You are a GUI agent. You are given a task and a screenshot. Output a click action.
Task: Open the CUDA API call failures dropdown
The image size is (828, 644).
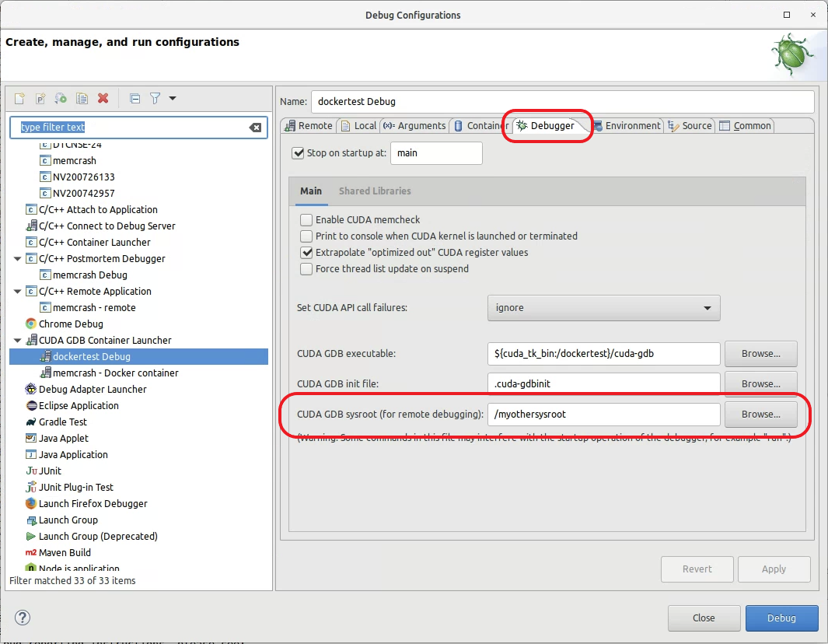(x=603, y=308)
